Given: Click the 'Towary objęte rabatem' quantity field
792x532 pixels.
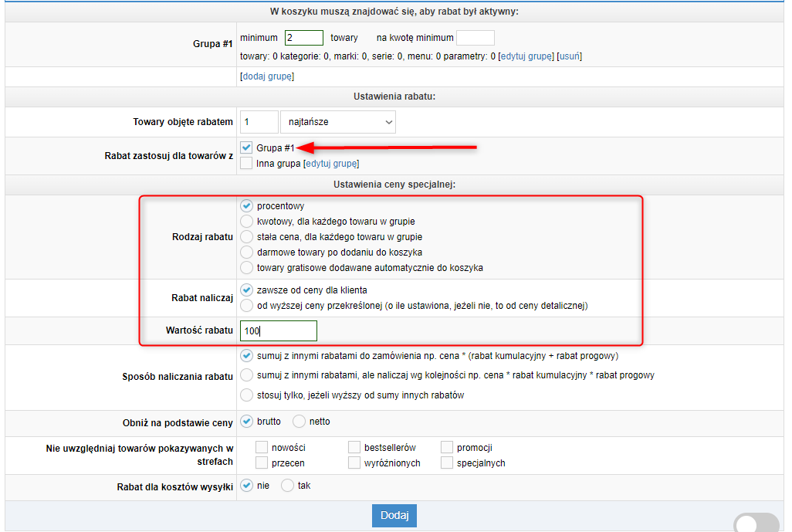Looking at the screenshot, I should tap(259, 122).
